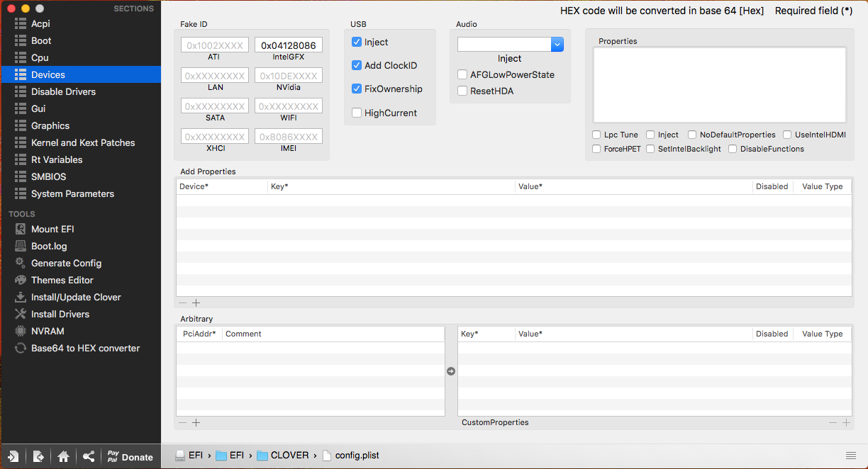Image resolution: width=868 pixels, height=469 pixels.
Task: Open the Gui section
Action: (x=80, y=108)
